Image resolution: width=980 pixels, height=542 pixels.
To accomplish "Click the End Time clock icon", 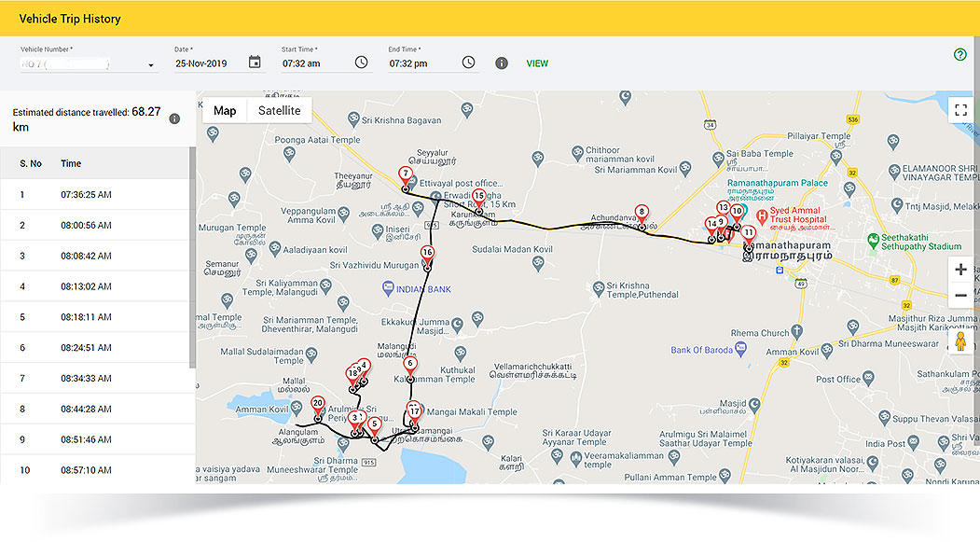I will coord(468,63).
